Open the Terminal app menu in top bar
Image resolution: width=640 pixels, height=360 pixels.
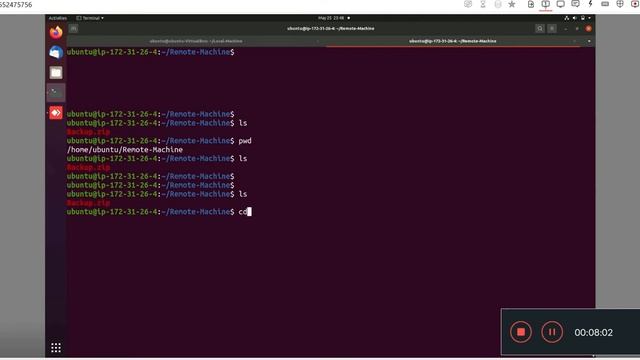coord(90,18)
